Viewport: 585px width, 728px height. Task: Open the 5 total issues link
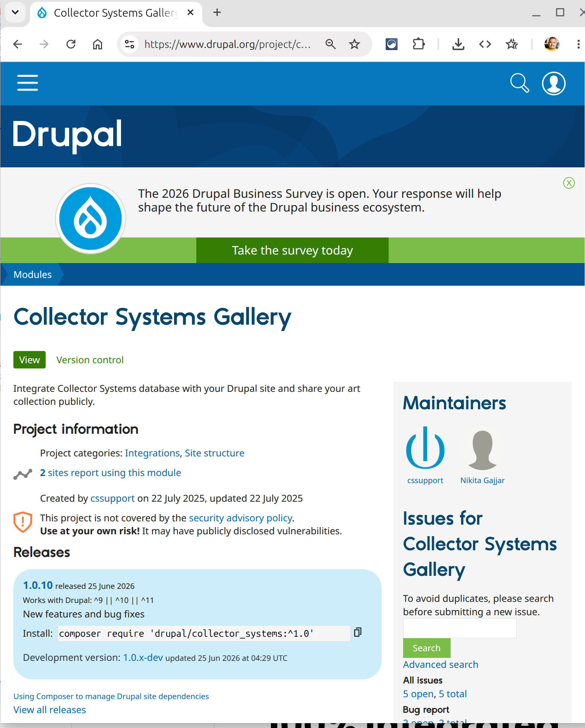pyautogui.click(x=452, y=694)
